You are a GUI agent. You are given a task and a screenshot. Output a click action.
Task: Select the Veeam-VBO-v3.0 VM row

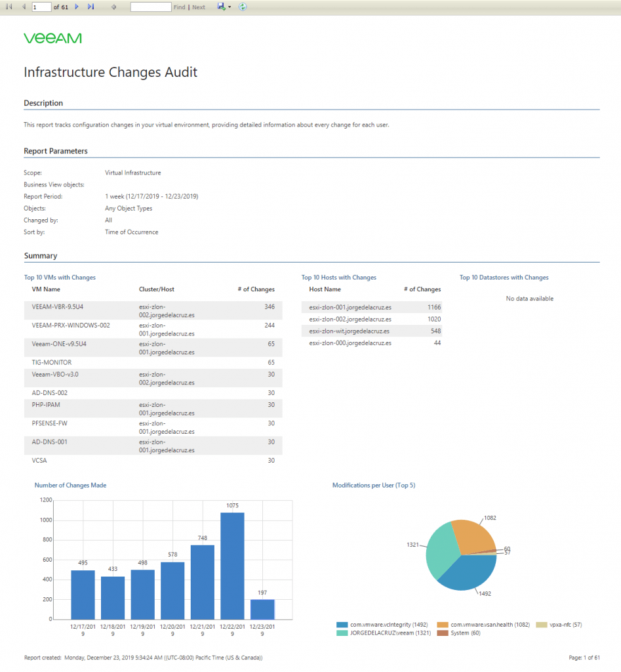click(x=153, y=378)
